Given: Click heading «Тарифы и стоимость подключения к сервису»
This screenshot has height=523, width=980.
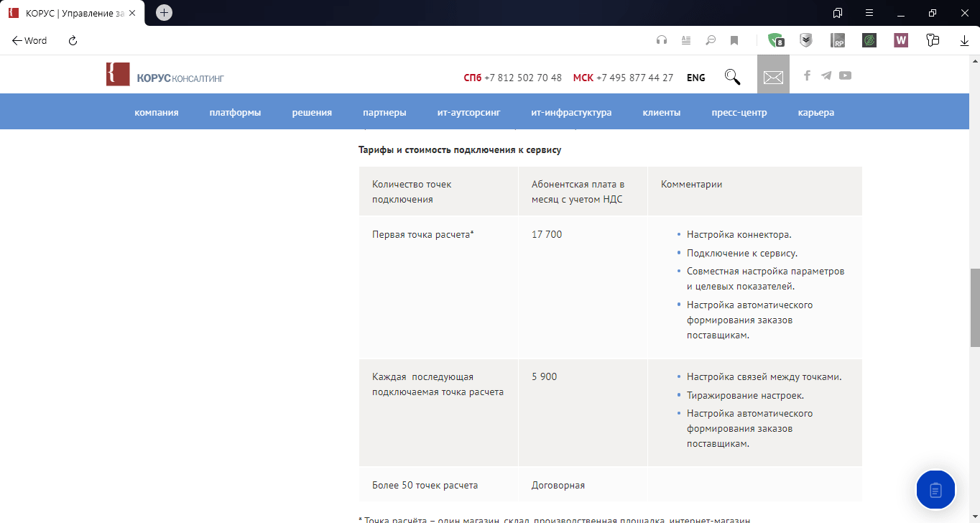Looking at the screenshot, I should click(x=460, y=150).
